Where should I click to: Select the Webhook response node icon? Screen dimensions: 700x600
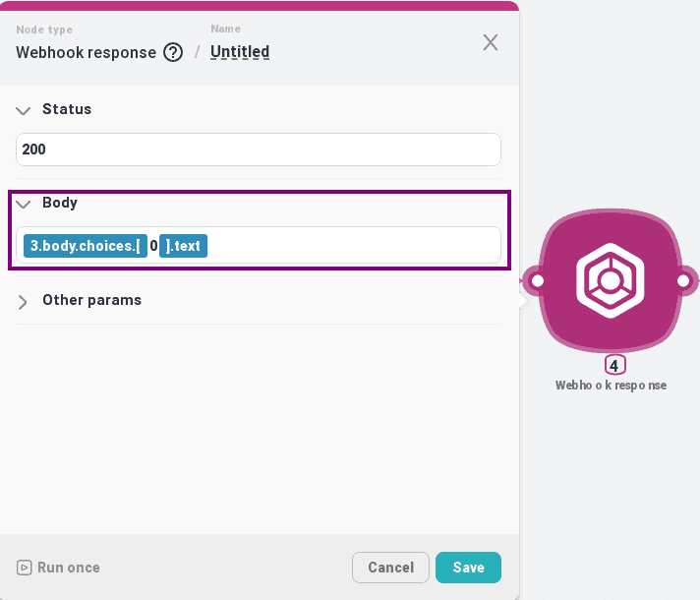tap(610, 280)
